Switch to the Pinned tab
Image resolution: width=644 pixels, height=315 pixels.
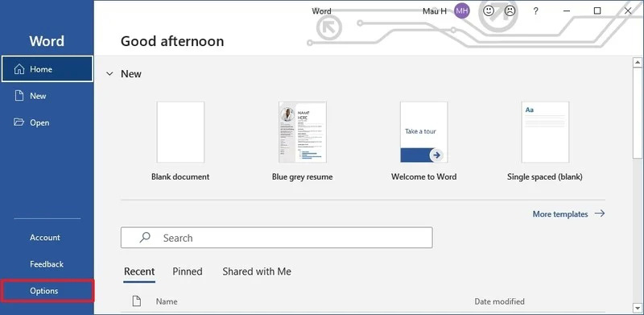(x=188, y=271)
